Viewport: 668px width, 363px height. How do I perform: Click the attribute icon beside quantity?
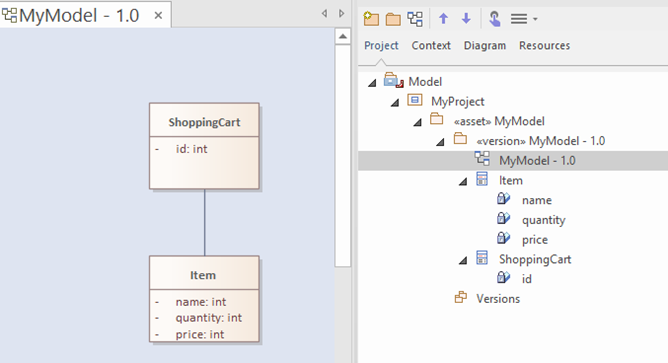tap(504, 218)
